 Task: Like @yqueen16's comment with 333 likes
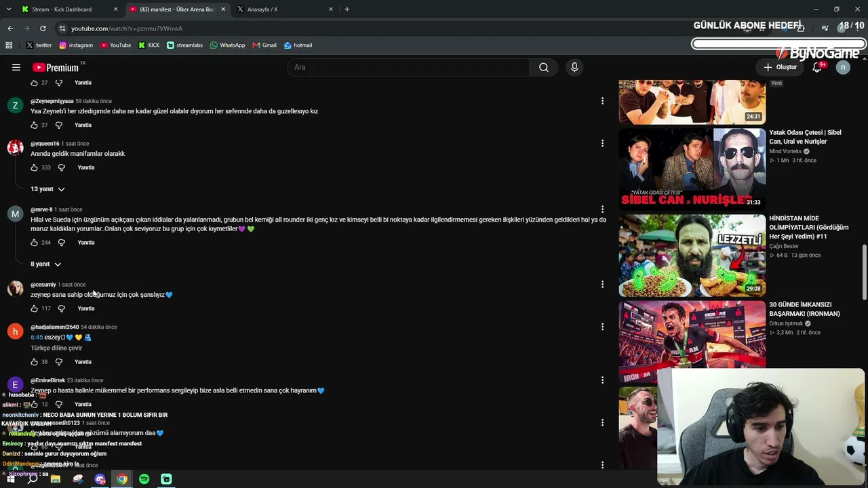pyautogui.click(x=34, y=167)
